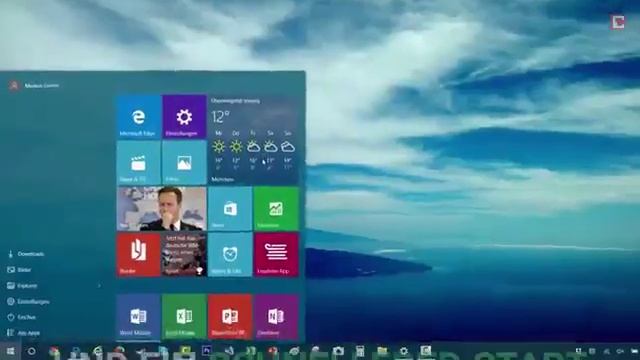Expand the Explorer jump list arrow
The width and height of the screenshot is (640, 360).
[x=100, y=286]
